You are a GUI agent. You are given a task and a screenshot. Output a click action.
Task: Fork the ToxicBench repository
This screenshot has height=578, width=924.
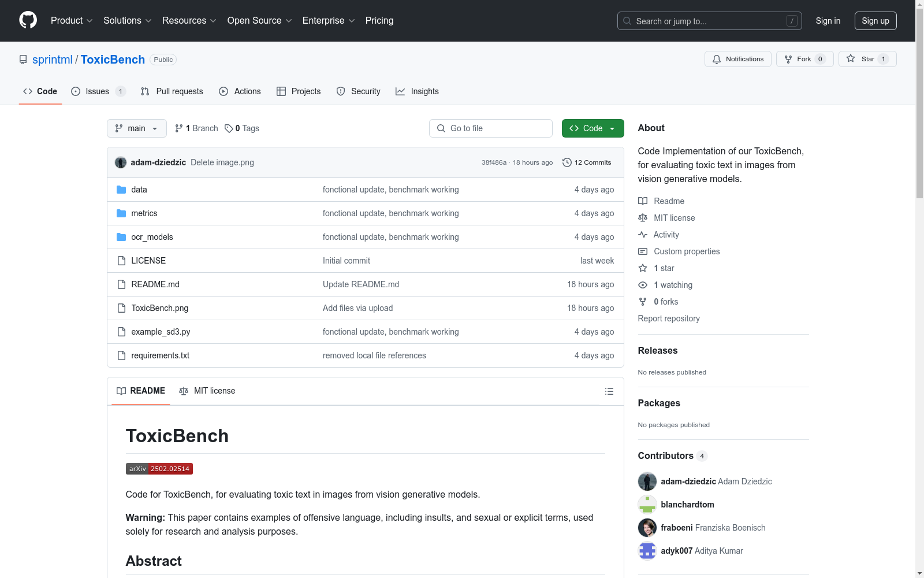point(805,59)
